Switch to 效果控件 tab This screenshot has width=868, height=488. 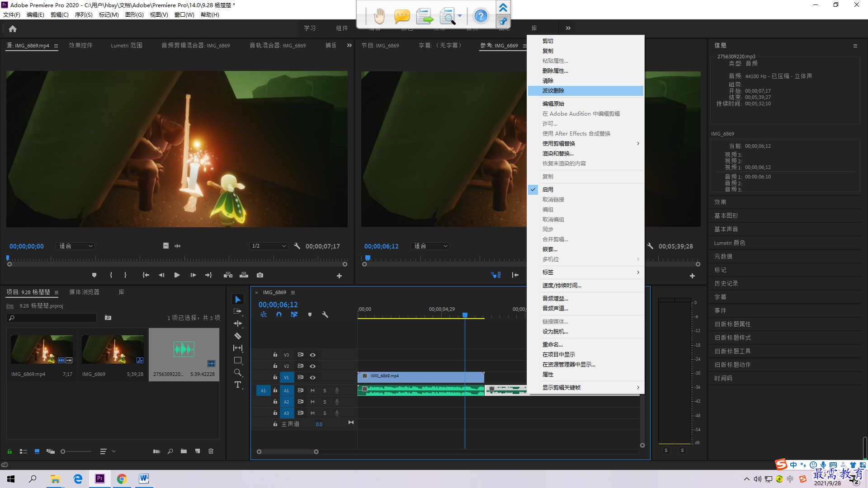pos(80,45)
